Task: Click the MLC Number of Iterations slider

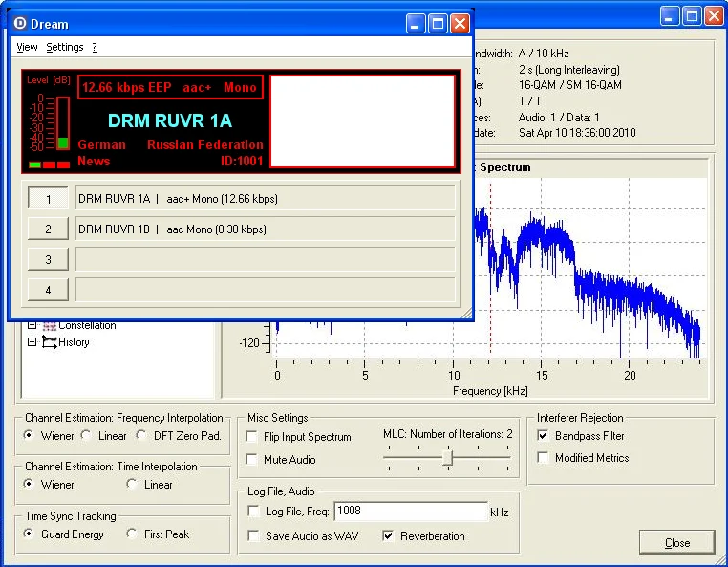Action: [x=447, y=457]
